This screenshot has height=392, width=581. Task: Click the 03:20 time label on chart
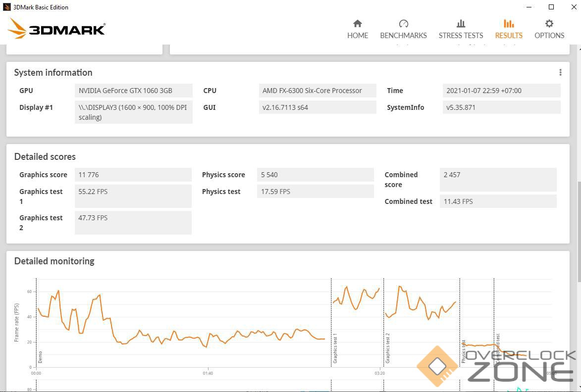[379, 373]
